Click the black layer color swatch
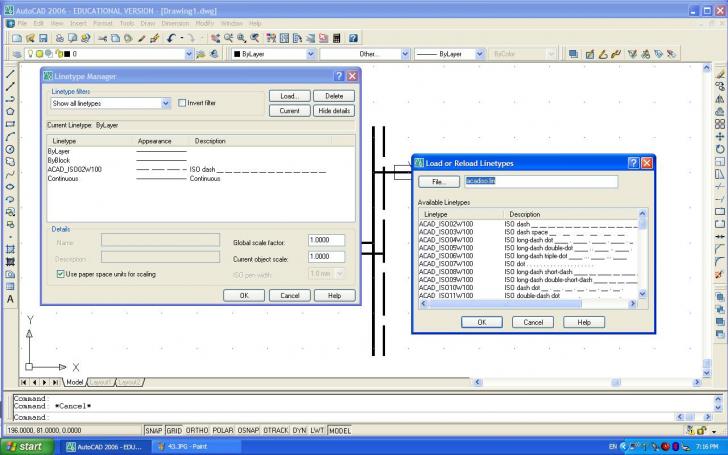This screenshot has height=455, width=728. pos(67,54)
